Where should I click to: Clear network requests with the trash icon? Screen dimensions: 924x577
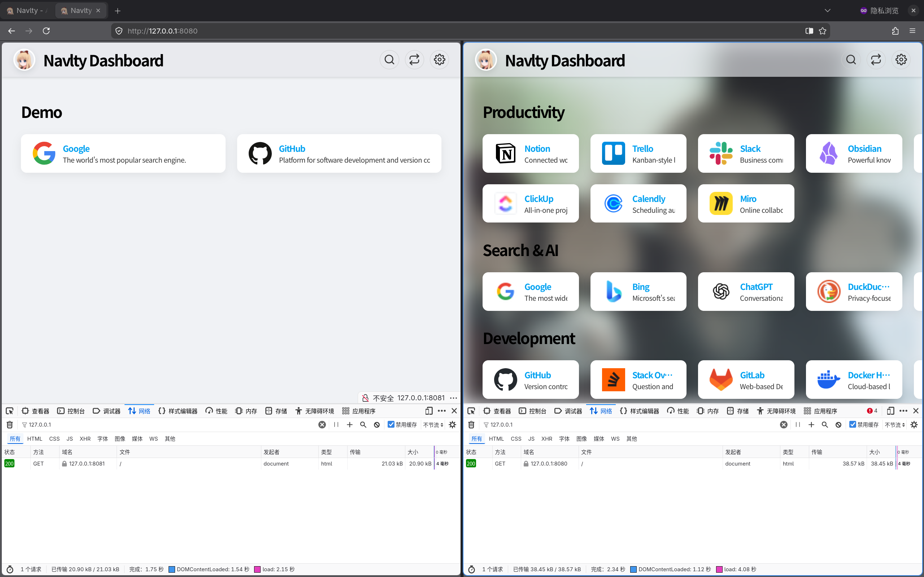click(9, 424)
